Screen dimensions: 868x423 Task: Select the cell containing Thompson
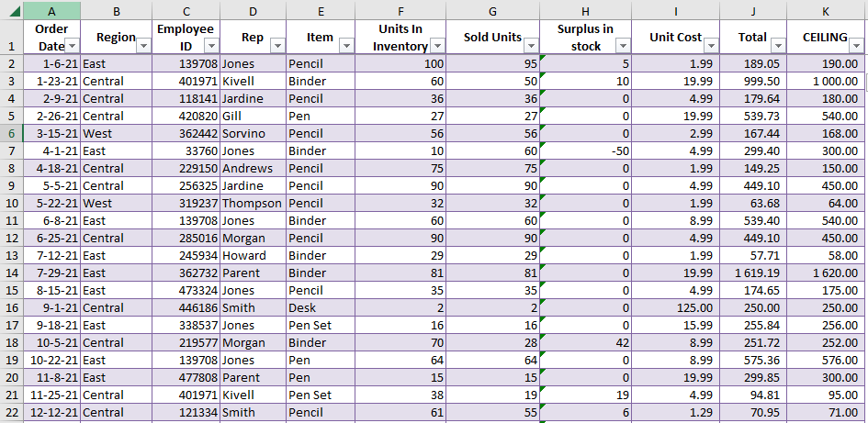pyautogui.click(x=253, y=203)
